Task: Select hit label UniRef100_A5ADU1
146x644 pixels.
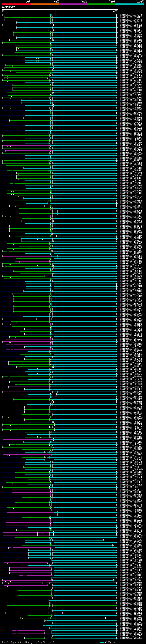Action: coord(131,191)
